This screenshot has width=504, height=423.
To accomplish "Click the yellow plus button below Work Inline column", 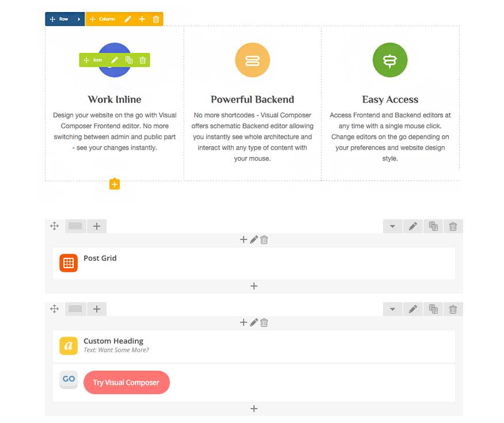I will pos(115,184).
